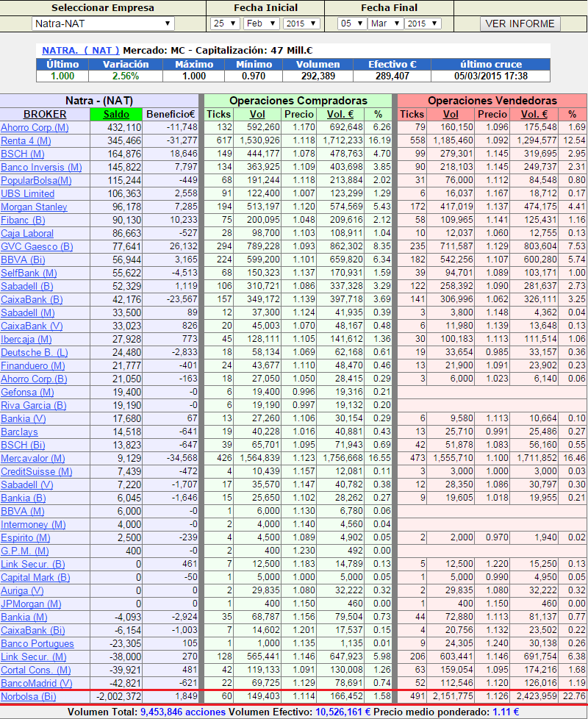This screenshot has width=588, height=719.
Task: Open end date day dropdown showing 05
Action: 352,24
